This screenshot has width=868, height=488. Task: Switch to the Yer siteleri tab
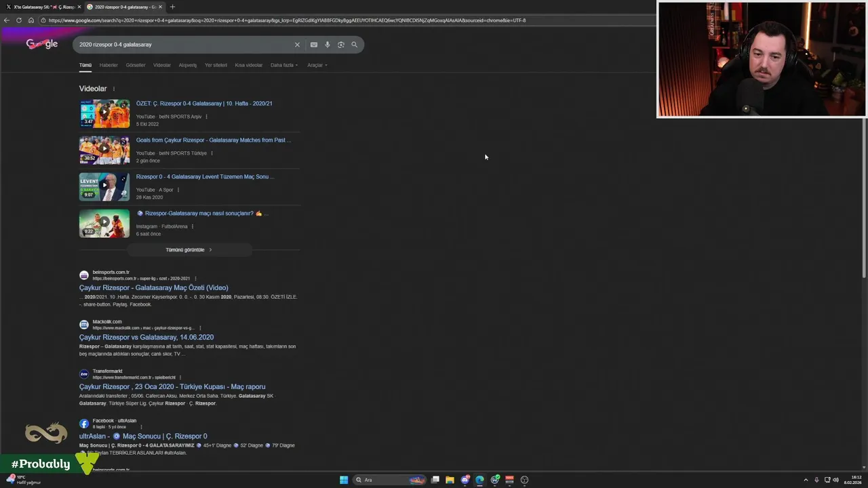pos(216,65)
